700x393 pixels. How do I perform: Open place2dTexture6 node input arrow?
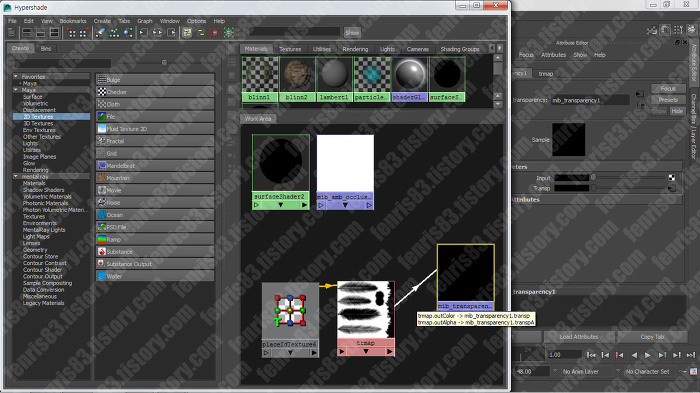click(x=266, y=353)
